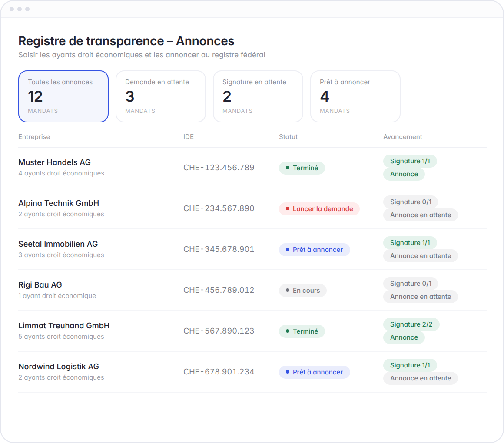Click Annonce en attente for Seetal Immobilien AG
The height and width of the screenshot is (443, 504).
click(x=421, y=256)
